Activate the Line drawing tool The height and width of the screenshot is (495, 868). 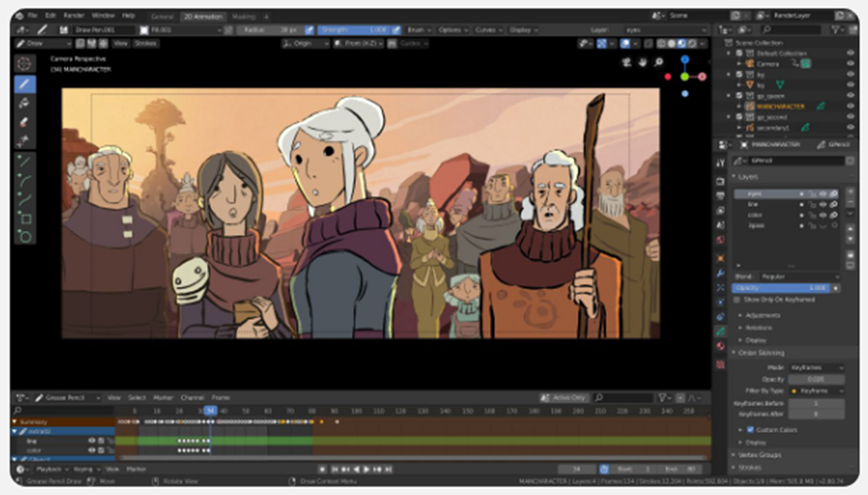24,161
